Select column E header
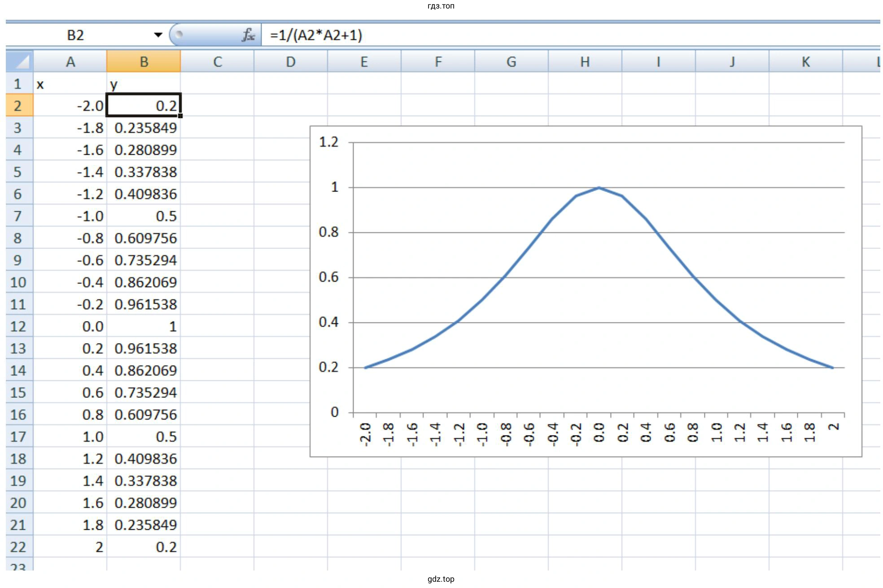883x588 pixels. [364, 61]
